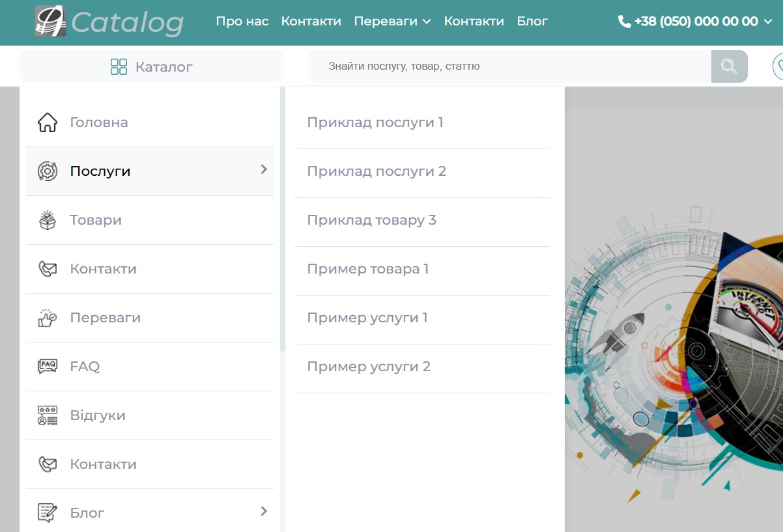783x532 pixels.
Task: Toggle the Каталог menu button
Action: point(152,66)
